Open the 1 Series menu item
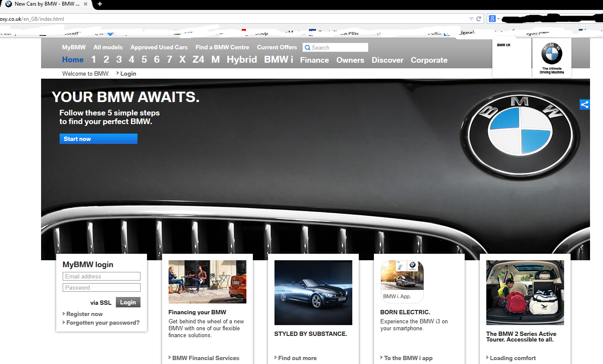Viewport: 603px width, 364px height. [94, 60]
